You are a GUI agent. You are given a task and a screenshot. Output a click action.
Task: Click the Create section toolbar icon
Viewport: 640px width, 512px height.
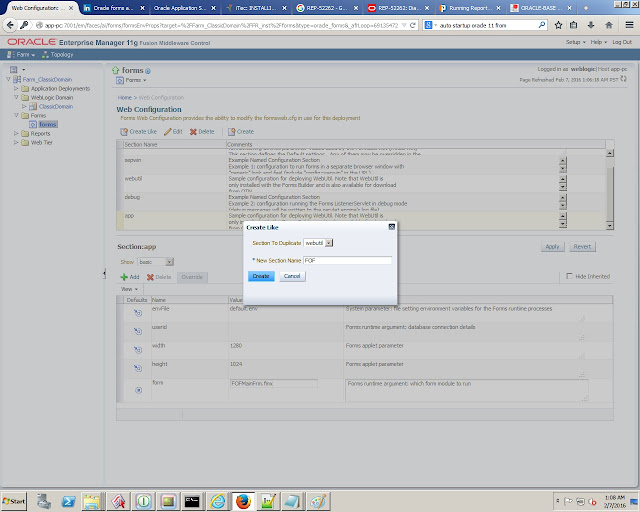(231, 132)
